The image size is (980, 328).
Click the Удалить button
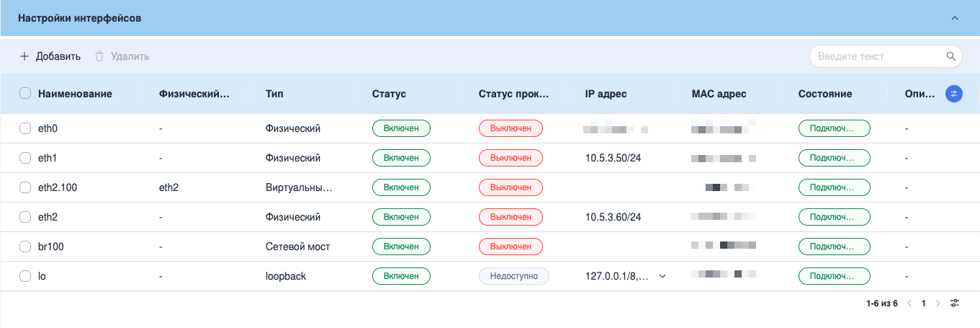(x=122, y=56)
